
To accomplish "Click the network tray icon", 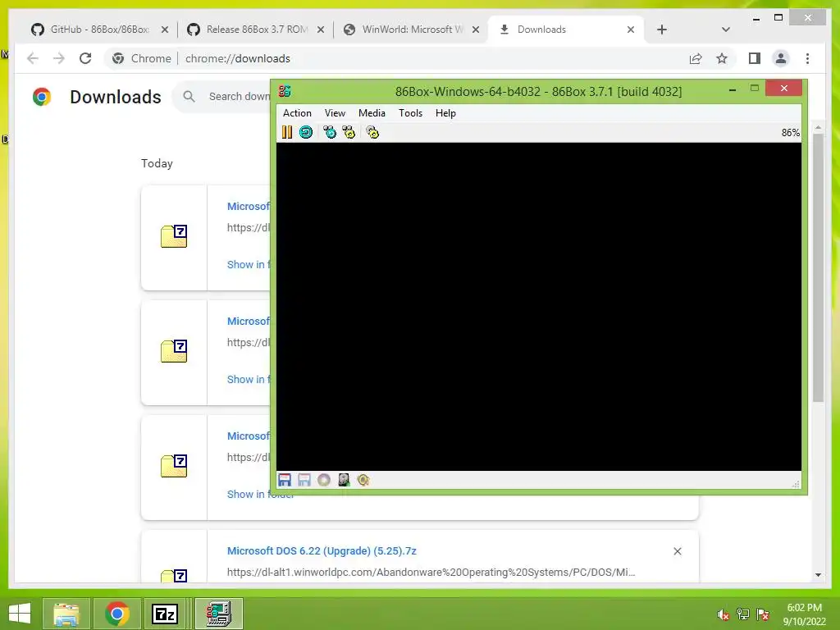I will 743,614.
